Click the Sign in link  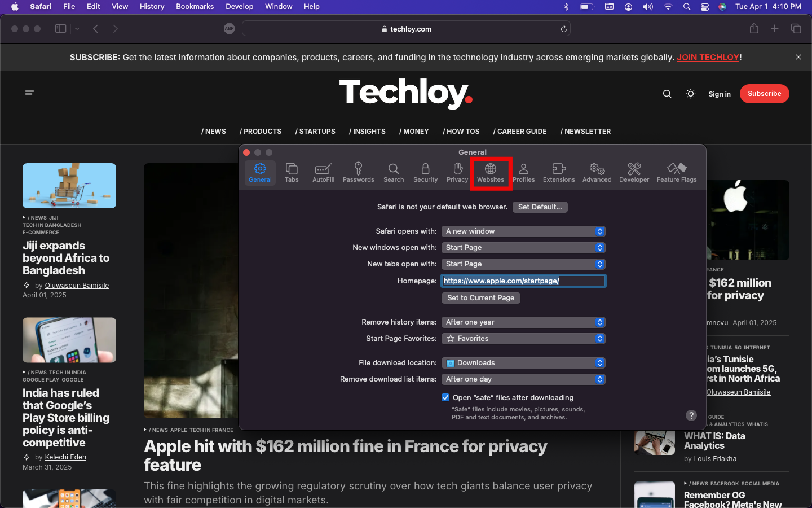click(720, 94)
